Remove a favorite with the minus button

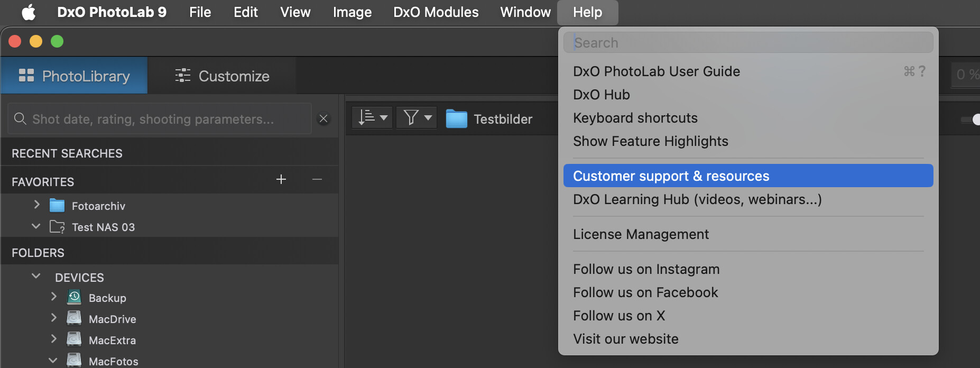pyautogui.click(x=317, y=180)
